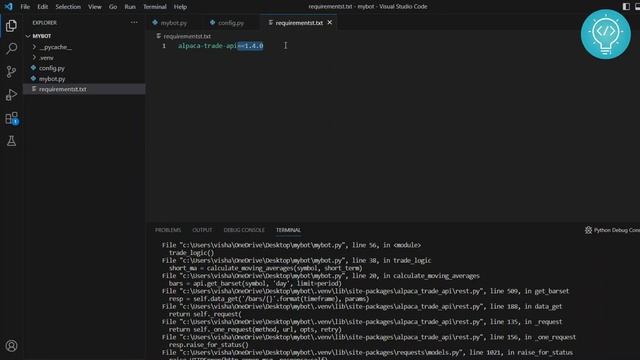Toggle the primary sidebar layout icon
This screenshot has width=640, height=360.
(626, 7)
